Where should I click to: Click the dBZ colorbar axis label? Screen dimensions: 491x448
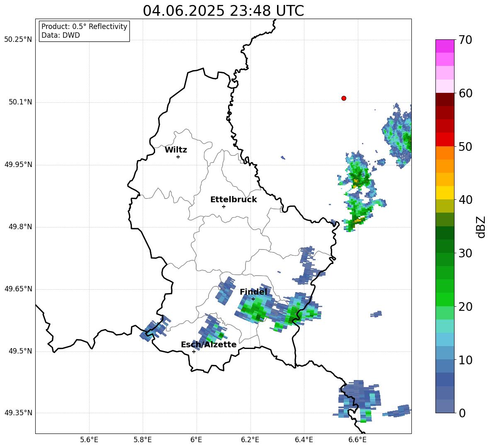tap(481, 227)
